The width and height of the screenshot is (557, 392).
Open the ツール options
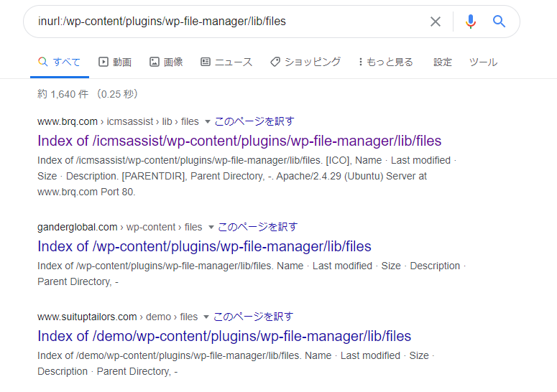[x=483, y=62]
